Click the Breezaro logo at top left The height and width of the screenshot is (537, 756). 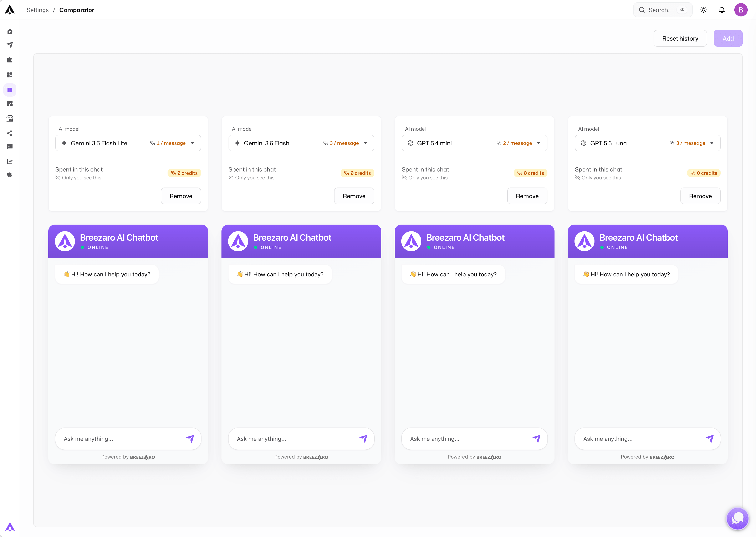coord(10,10)
